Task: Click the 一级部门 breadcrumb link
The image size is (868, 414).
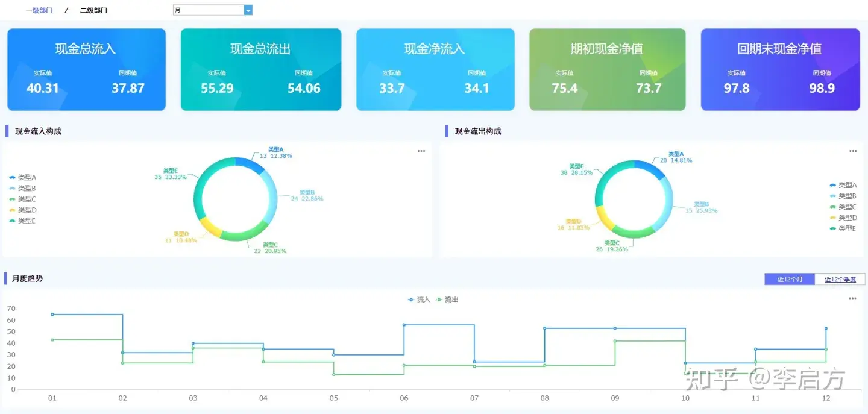Action: click(39, 10)
